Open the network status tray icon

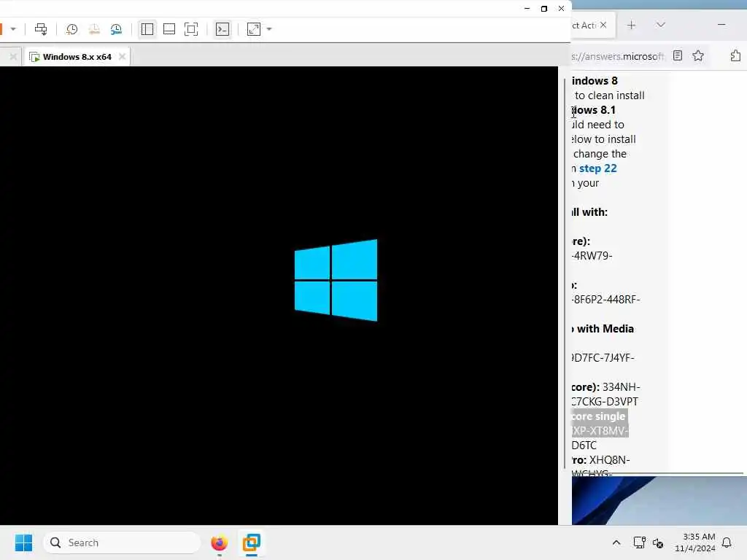639,542
